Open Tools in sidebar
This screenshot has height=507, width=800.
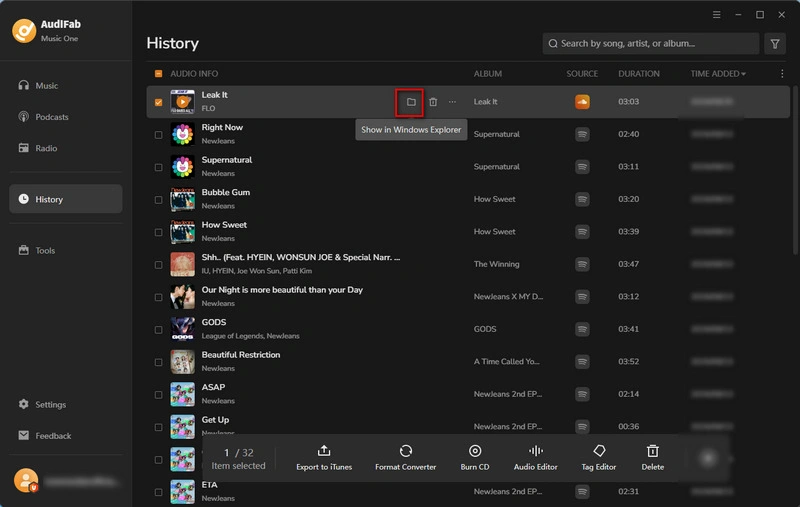click(66, 250)
